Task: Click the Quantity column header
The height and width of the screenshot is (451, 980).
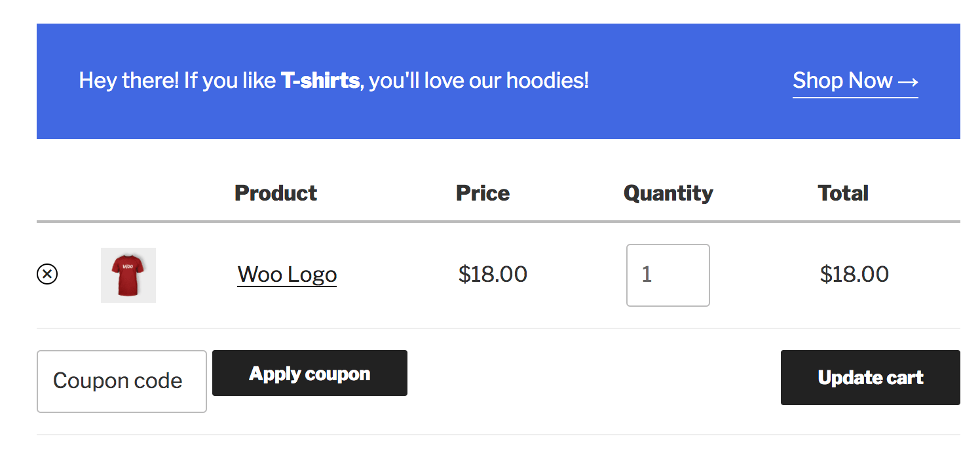Action: point(668,193)
